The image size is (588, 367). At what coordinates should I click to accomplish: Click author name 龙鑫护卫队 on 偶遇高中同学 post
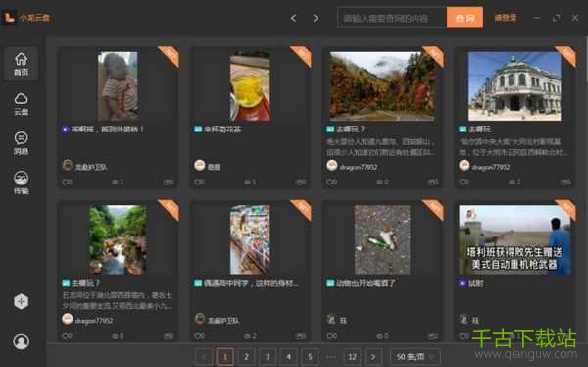[223, 321]
